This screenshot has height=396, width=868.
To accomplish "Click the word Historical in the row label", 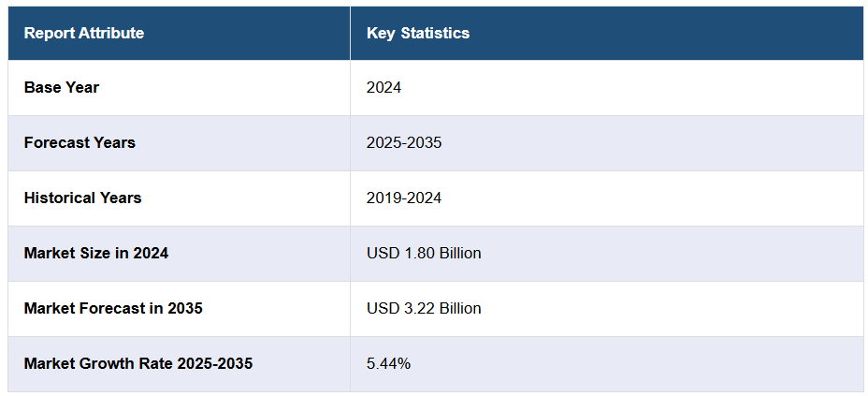I will [x=57, y=198].
